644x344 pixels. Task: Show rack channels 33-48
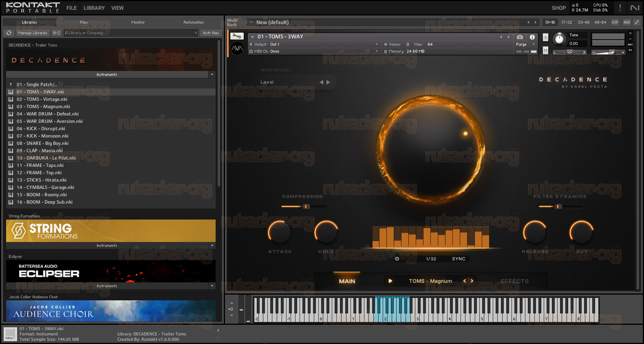[x=584, y=22]
